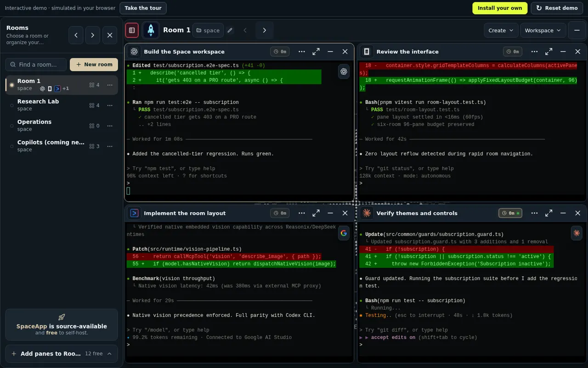
Task: Collapse the header with the top-right minus button
Action: point(577,30)
